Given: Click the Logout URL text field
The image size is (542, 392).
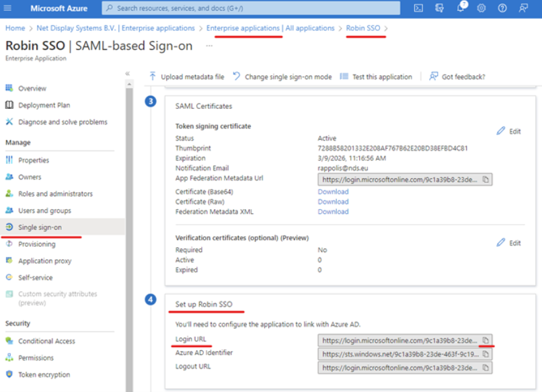Looking at the screenshot, I should coord(405,368).
